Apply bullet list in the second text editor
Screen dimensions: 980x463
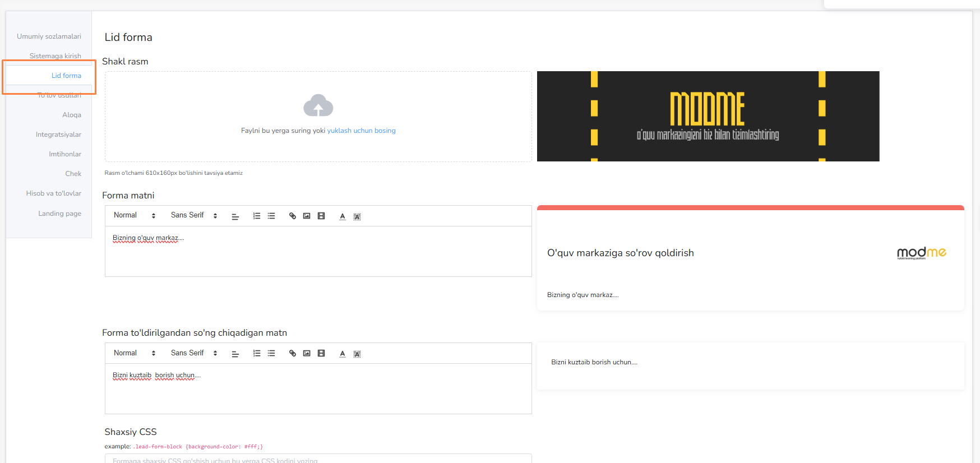(271, 353)
